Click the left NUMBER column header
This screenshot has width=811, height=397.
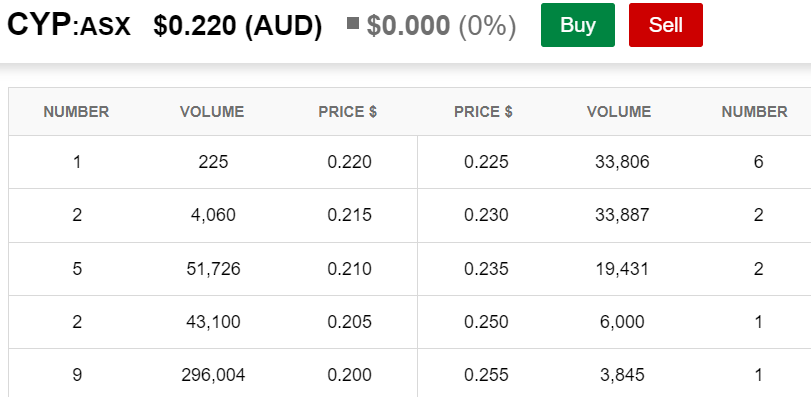[77, 112]
